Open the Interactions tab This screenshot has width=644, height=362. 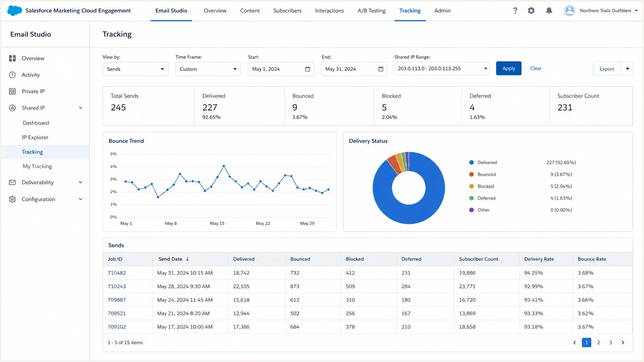click(x=329, y=11)
